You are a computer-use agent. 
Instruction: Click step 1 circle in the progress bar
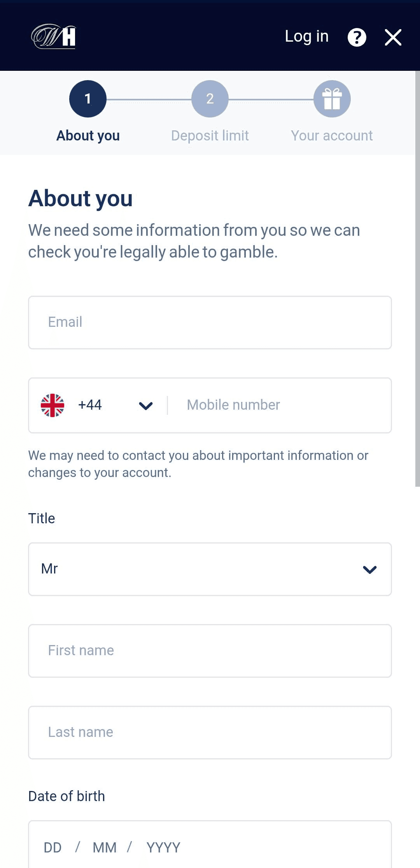click(x=87, y=98)
